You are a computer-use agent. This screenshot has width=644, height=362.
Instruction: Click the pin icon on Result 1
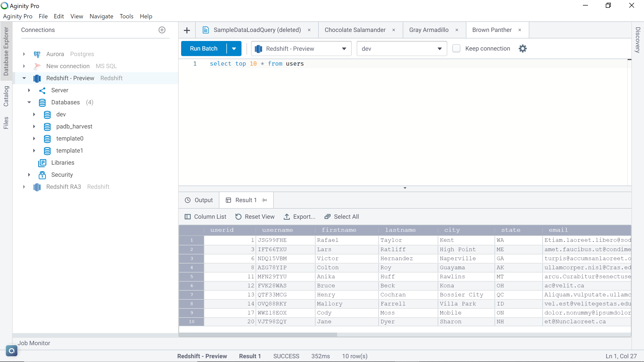point(264,200)
